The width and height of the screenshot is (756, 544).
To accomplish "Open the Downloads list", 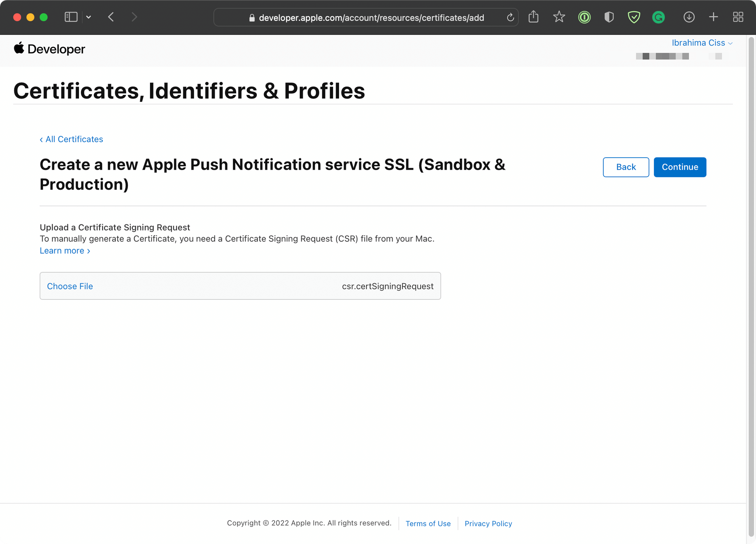I will click(689, 17).
